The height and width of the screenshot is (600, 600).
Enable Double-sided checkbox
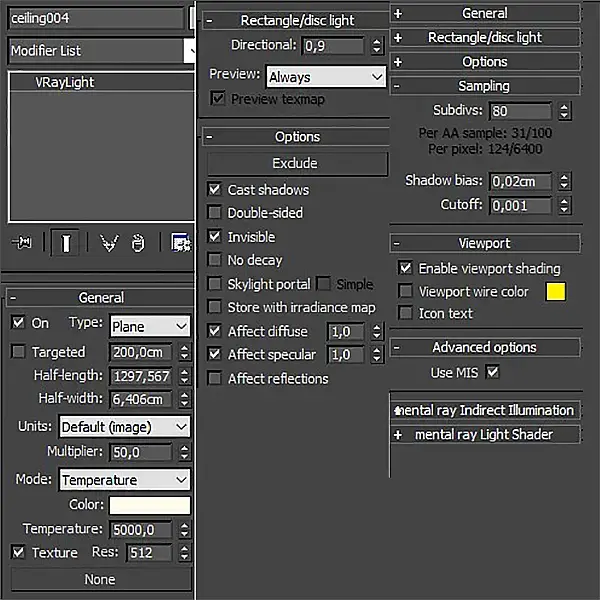(x=215, y=213)
